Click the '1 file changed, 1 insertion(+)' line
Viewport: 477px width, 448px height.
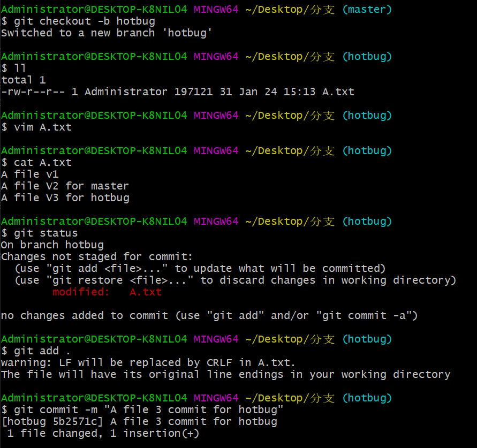click(x=103, y=434)
